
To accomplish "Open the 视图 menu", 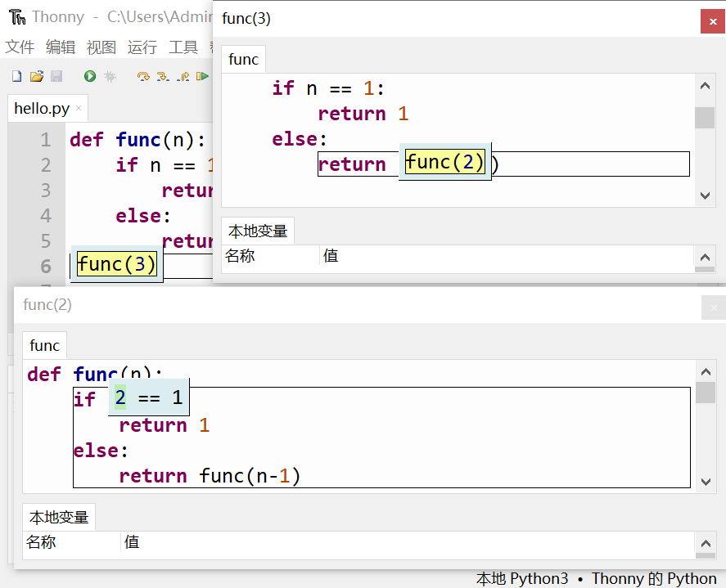I will coord(101,47).
